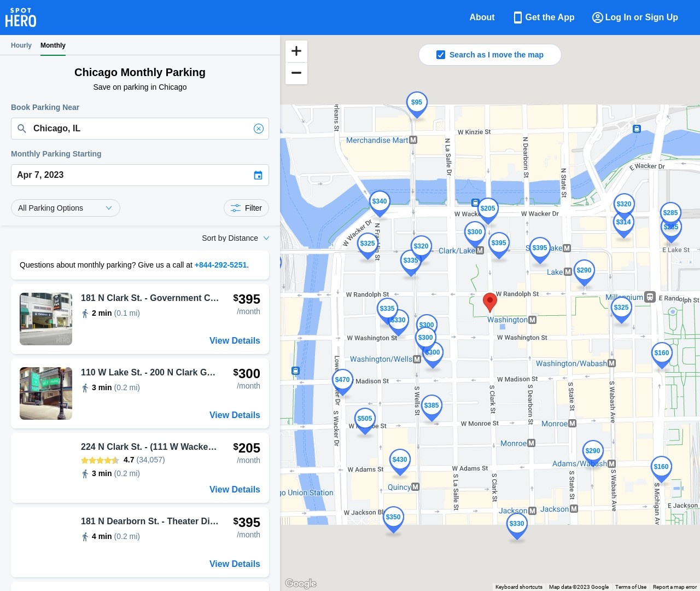Open the calendar date picker icon
Screen dimensions: 700x591
(258, 175)
